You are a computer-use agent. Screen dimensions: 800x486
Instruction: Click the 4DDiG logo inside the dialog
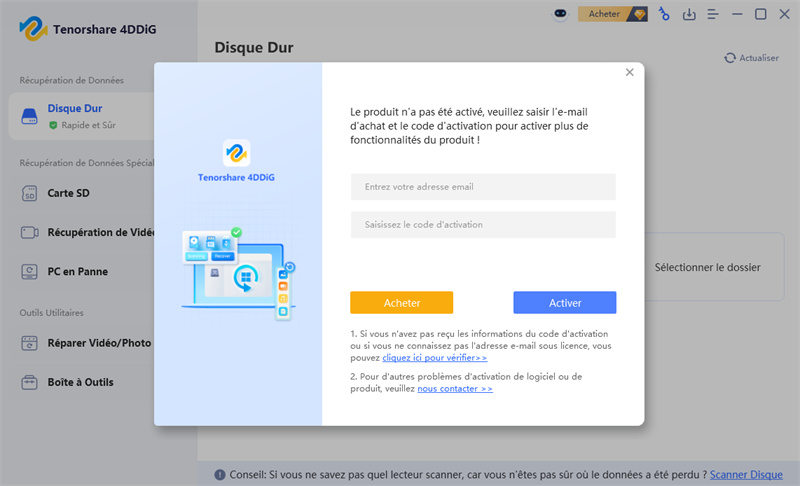pyautogui.click(x=236, y=153)
